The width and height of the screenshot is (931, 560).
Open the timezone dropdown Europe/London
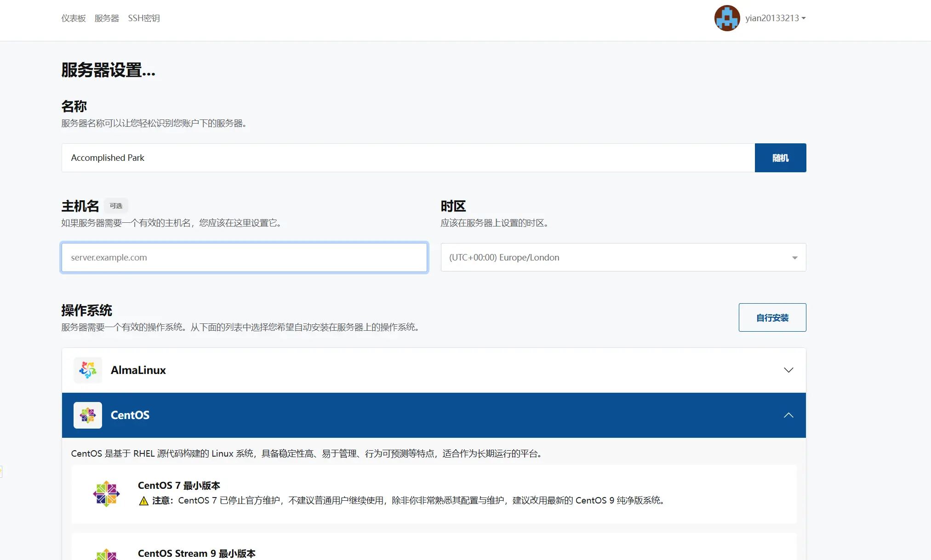point(623,257)
